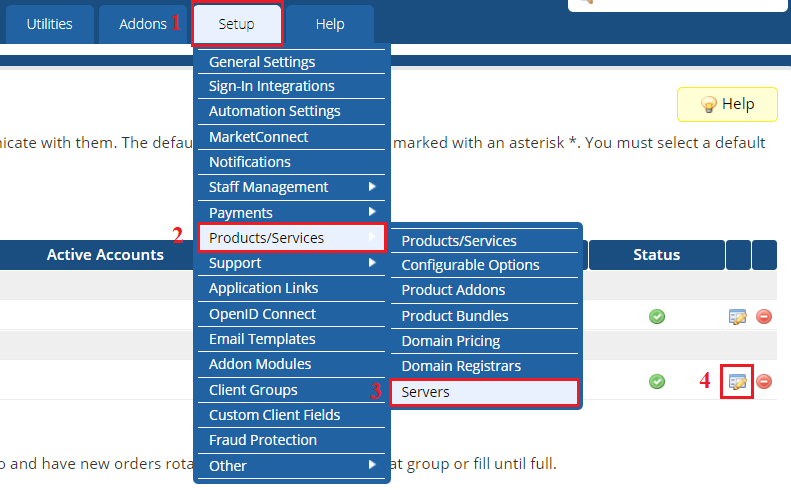
Task: Choose General Settings in the Setup menu
Action: (x=262, y=62)
